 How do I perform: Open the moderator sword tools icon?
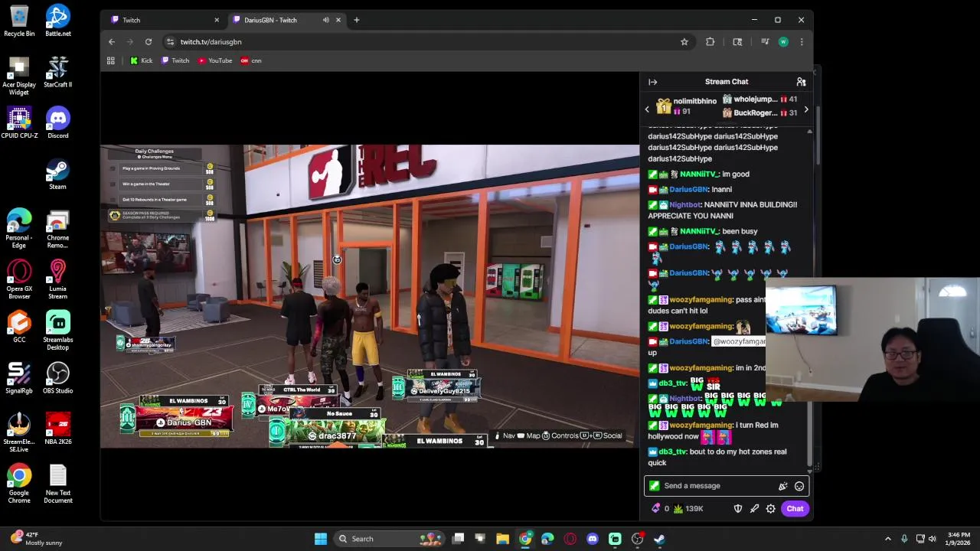754,509
